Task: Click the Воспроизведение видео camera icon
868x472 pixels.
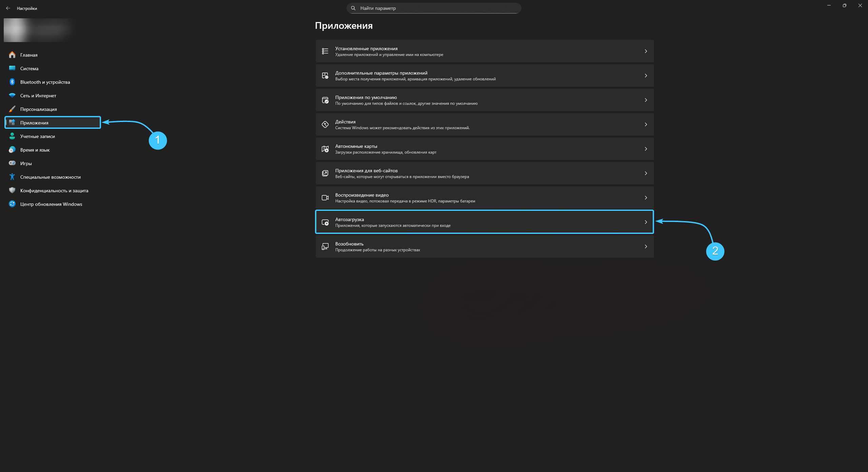Action: tap(325, 198)
